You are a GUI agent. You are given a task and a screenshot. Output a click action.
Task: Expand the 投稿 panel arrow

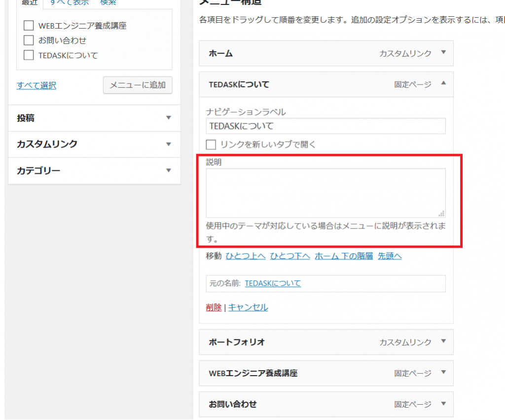(x=169, y=118)
